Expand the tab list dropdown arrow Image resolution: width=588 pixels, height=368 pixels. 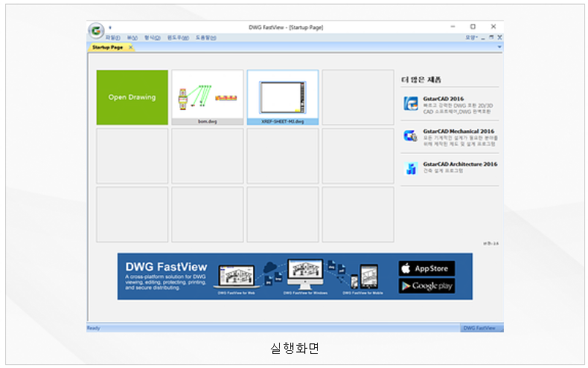click(x=499, y=47)
